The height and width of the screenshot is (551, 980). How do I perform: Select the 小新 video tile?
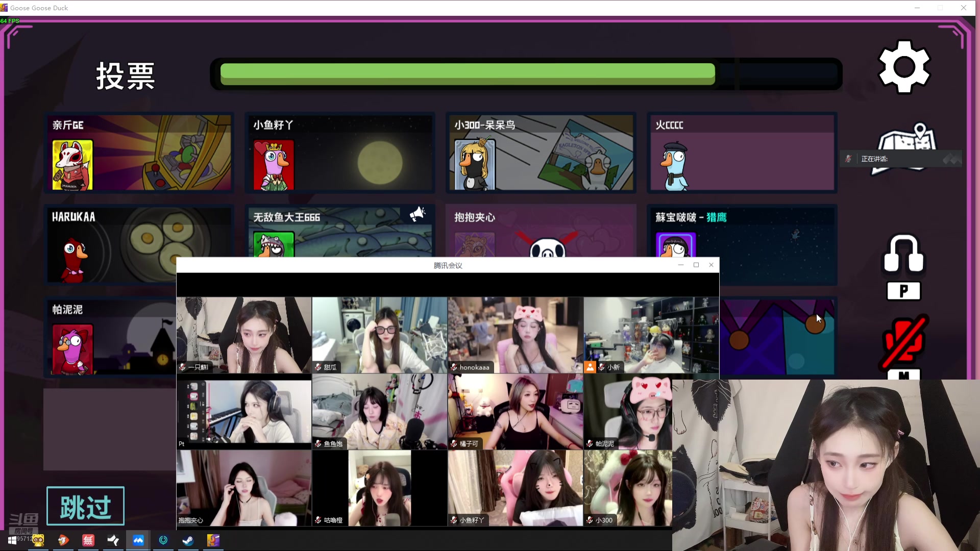[x=651, y=335]
